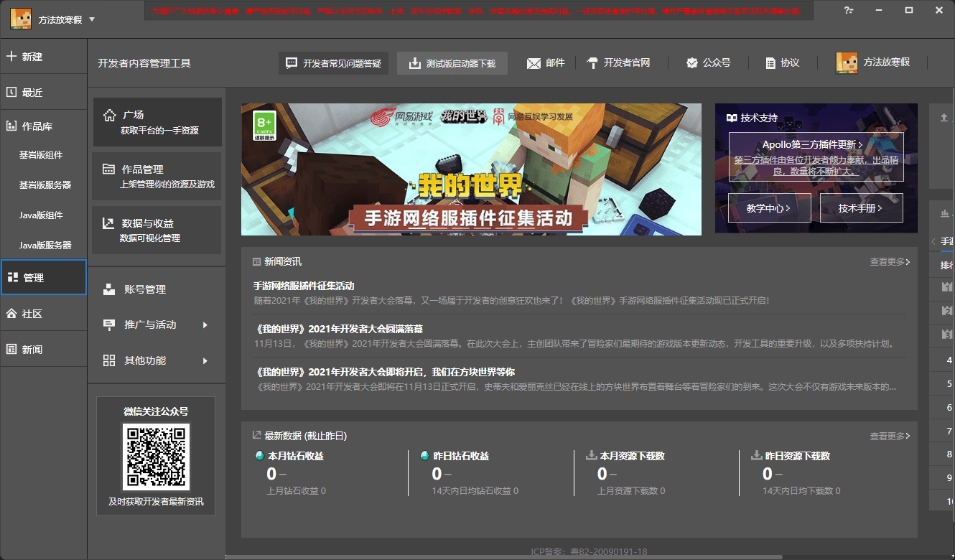Click the 教学中心 button

769,207
